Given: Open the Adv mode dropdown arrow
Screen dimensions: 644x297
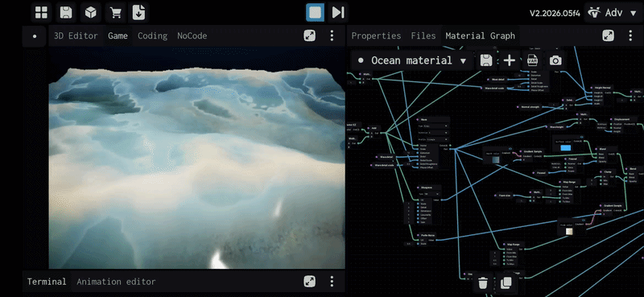Looking at the screenshot, I should point(633,13).
